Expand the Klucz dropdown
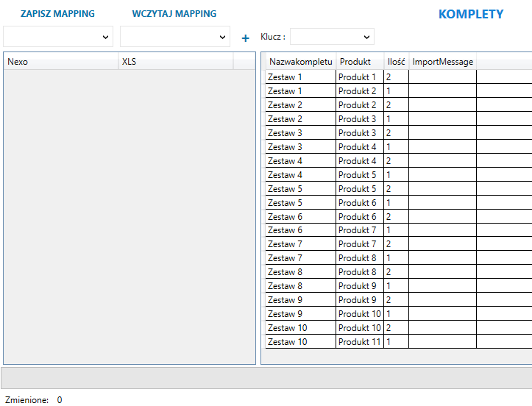Image resolution: width=532 pixels, height=406 pixels. [x=333, y=36]
